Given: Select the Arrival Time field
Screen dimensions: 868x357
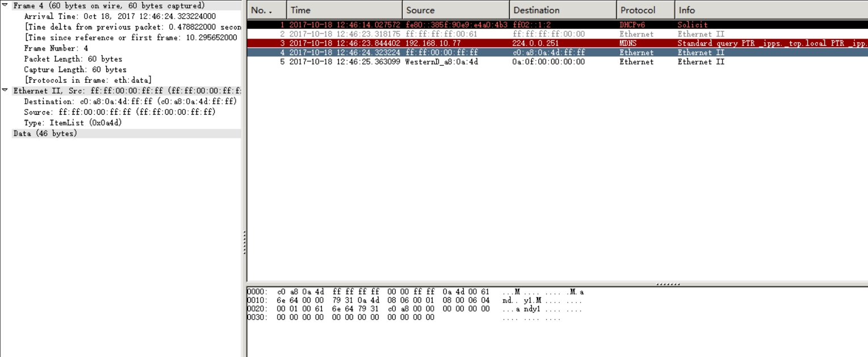Looking at the screenshot, I should coord(120,16).
